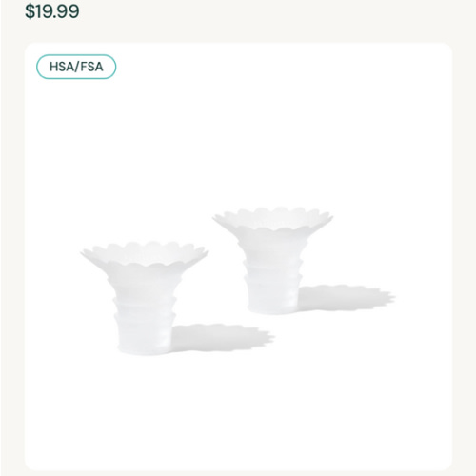Tap the scalloped rim of left insert
The image size is (476, 476).
click(145, 254)
